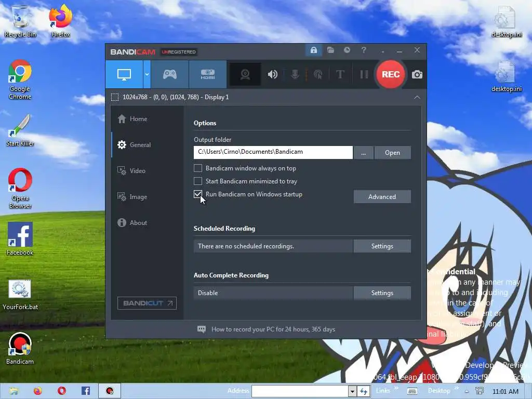Viewport: 532px width, 399px height.
Task: Expand Desktop toolbar chevron in taskbar
Action: [x=456, y=389]
